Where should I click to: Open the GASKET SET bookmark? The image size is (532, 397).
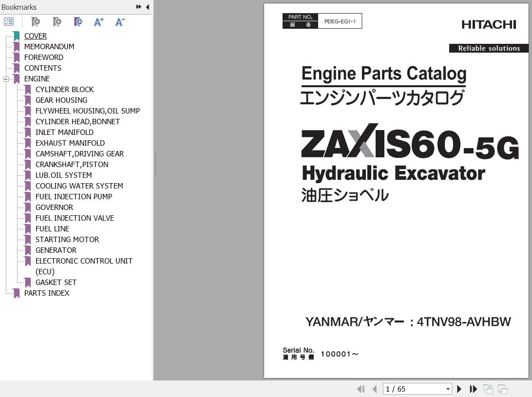[x=56, y=283]
